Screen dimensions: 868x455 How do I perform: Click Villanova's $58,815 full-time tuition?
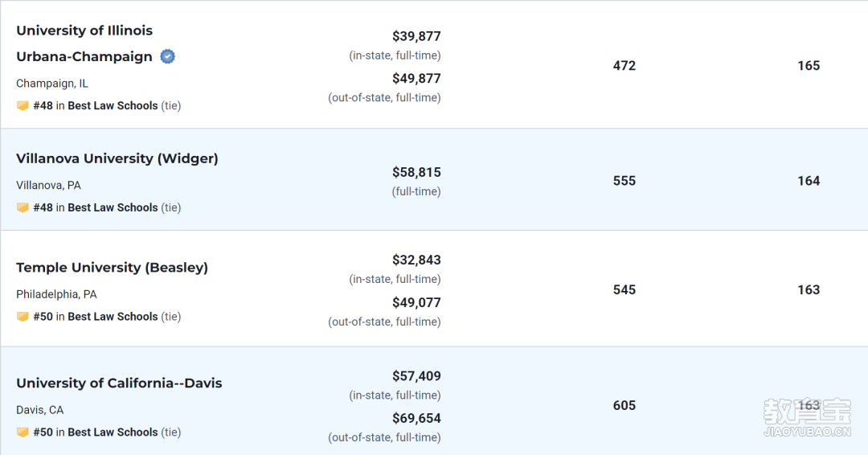tap(416, 172)
